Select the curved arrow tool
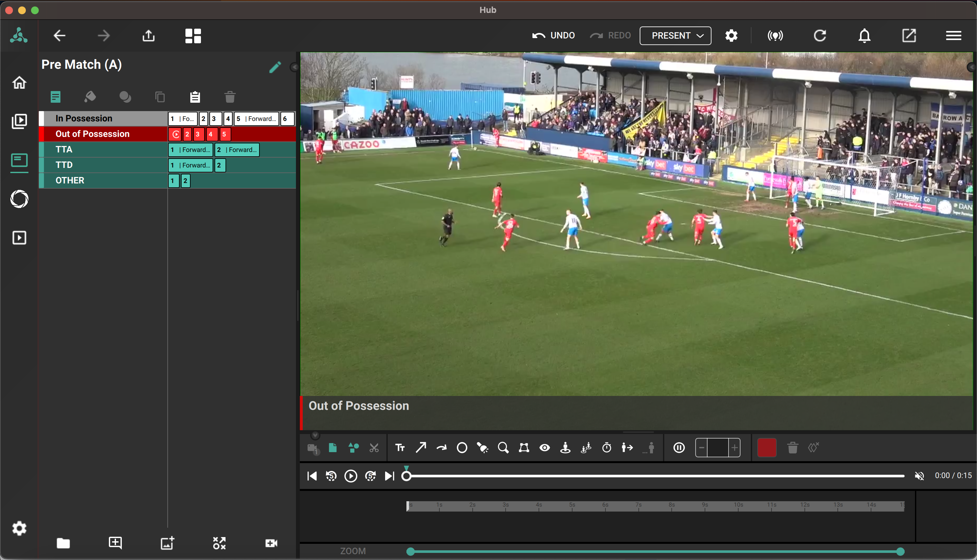 [x=441, y=448]
